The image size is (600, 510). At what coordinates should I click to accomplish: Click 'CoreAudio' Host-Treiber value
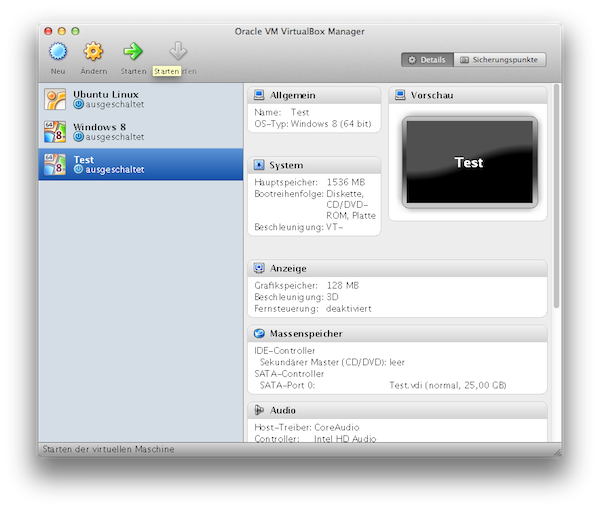(x=337, y=427)
